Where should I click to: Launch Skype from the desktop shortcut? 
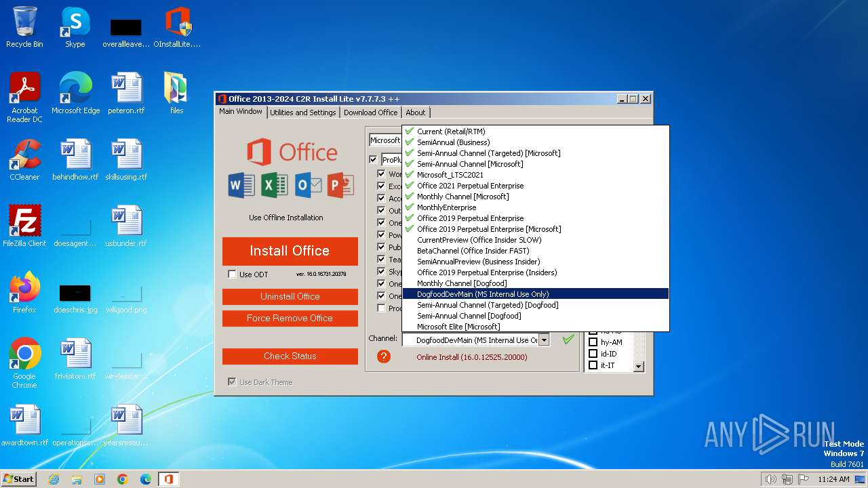(75, 27)
